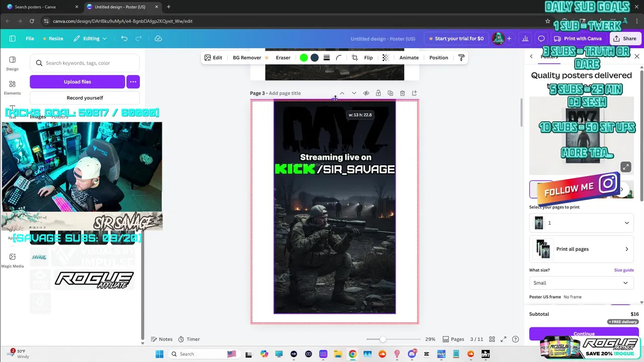Click Flip in the image toolbar
The width and height of the screenshot is (644, 362).
tap(368, 58)
